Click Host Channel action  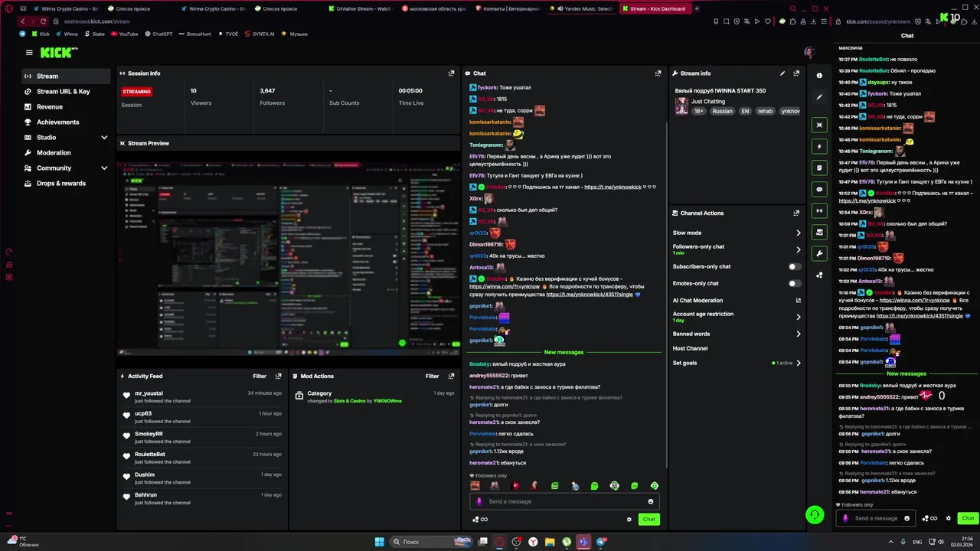click(690, 349)
